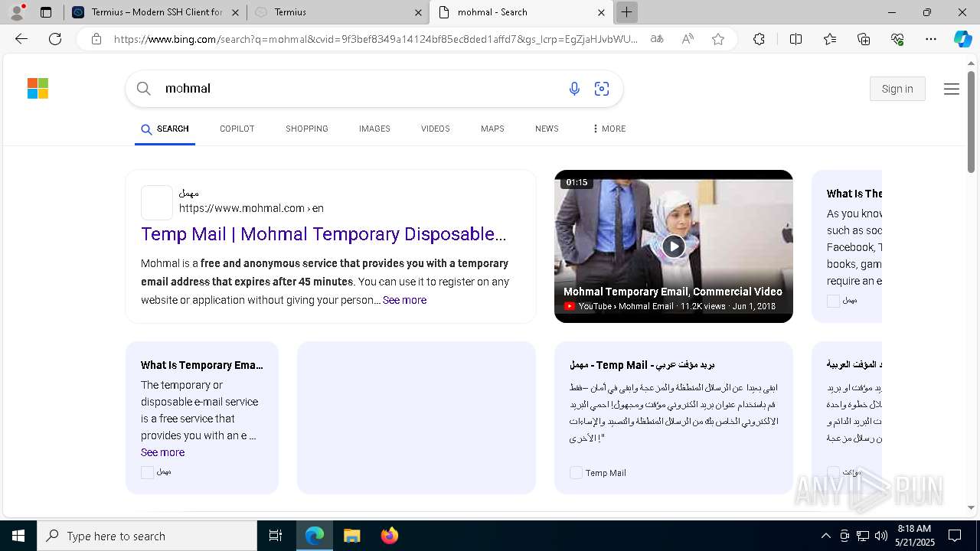The height and width of the screenshot is (551, 980).
Task: Open browser extensions icon
Action: point(759,39)
